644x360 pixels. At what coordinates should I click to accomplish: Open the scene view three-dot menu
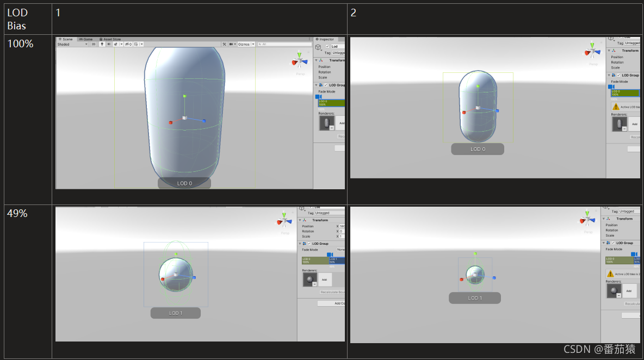309,39
